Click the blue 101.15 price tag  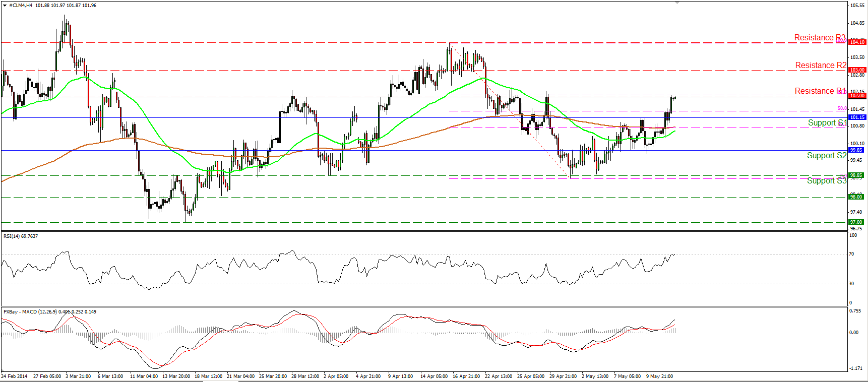coord(857,117)
